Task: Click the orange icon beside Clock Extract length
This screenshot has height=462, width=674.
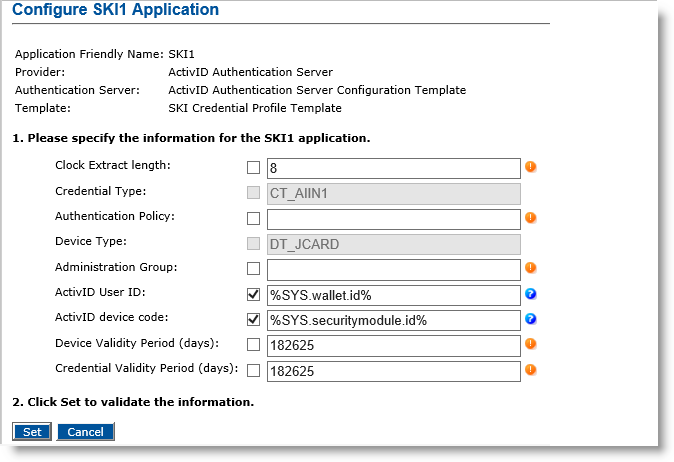Action: (x=531, y=167)
